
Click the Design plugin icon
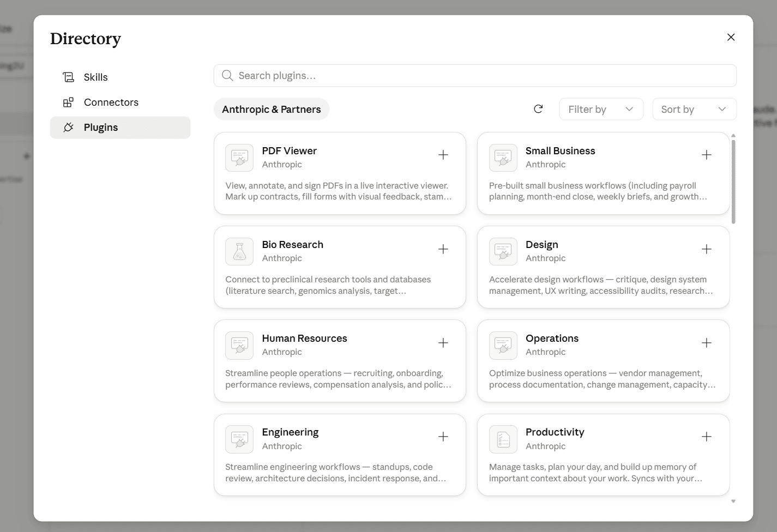click(503, 252)
